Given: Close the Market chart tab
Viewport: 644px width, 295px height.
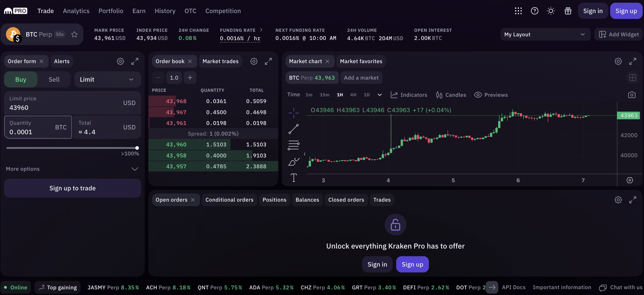Looking at the screenshot, I should [x=327, y=61].
